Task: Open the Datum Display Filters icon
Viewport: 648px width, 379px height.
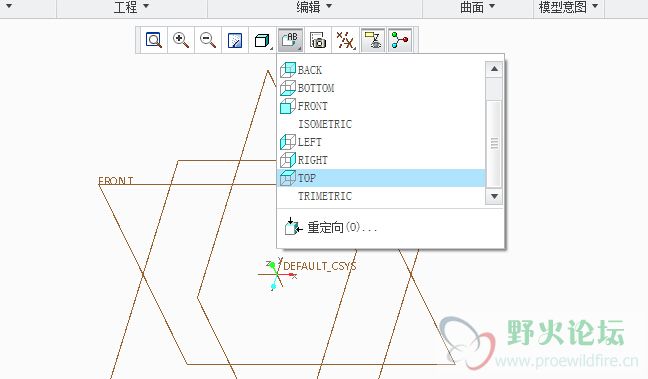Action: coord(345,40)
